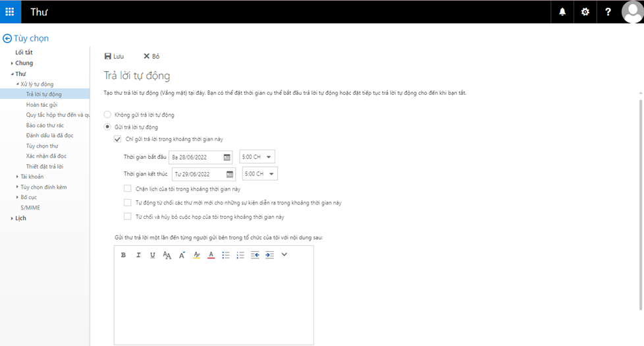Click the increase indent icon
Image resolution: width=644 pixels, height=346 pixels.
[269, 255]
